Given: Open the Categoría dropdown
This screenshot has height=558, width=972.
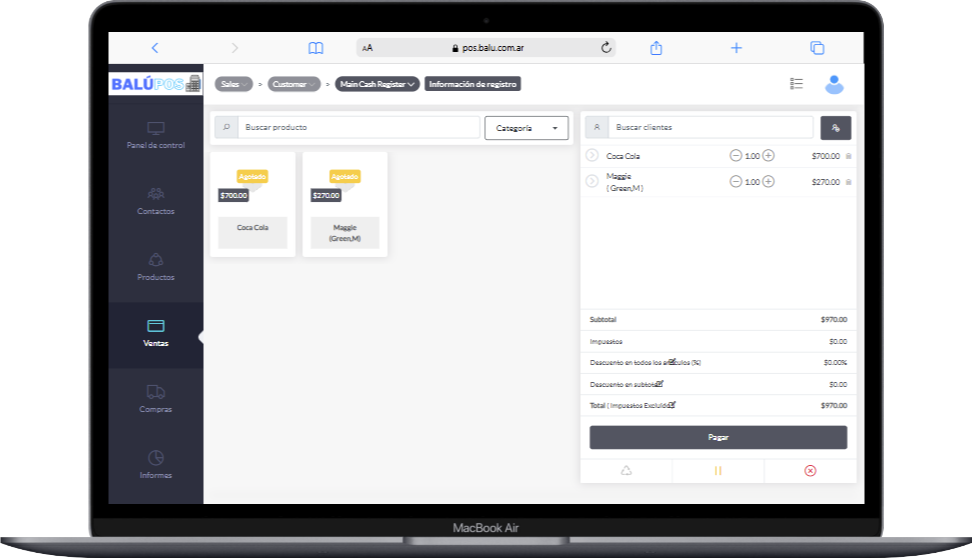Looking at the screenshot, I should click(526, 128).
